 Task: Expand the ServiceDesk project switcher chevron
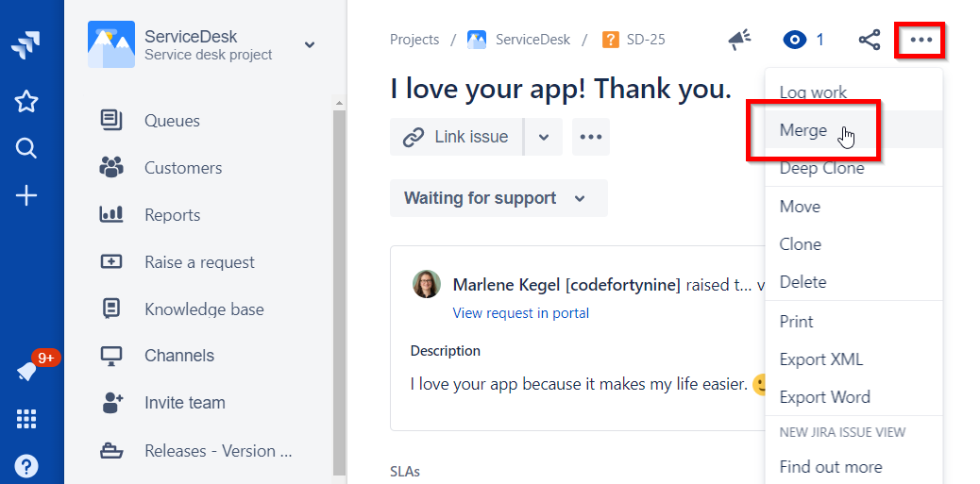[310, 44]
